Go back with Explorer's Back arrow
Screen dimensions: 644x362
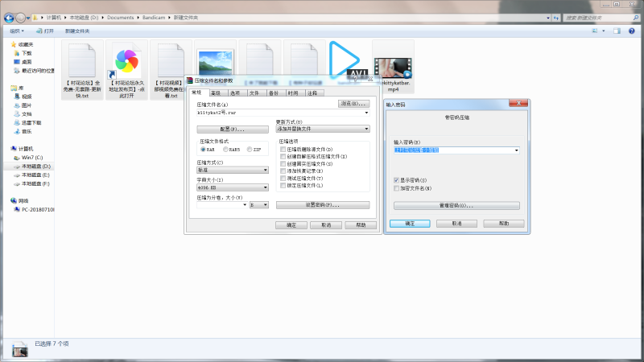(x=9, y=18)
